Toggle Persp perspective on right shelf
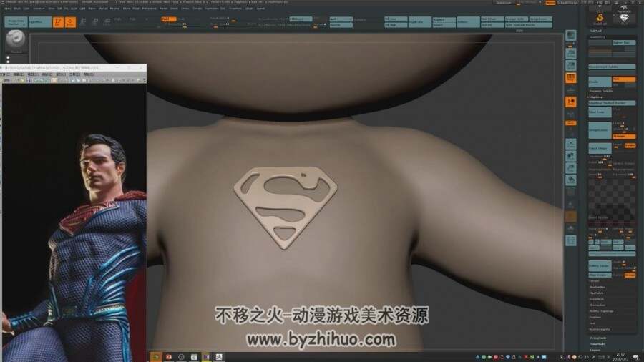The height and width of the screenshot is (362, 644). tap(571, 78)
